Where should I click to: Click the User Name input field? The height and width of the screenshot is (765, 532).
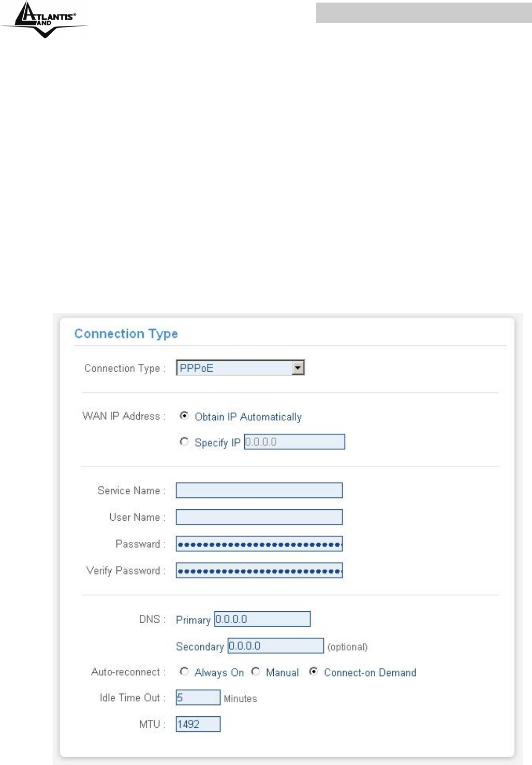[259, 517]
